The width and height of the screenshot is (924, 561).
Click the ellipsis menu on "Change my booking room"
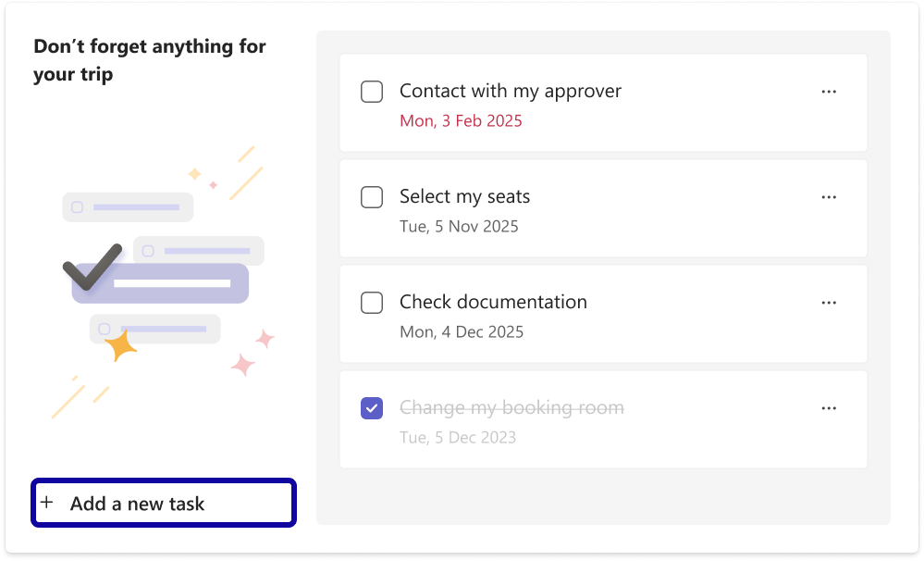829,407
